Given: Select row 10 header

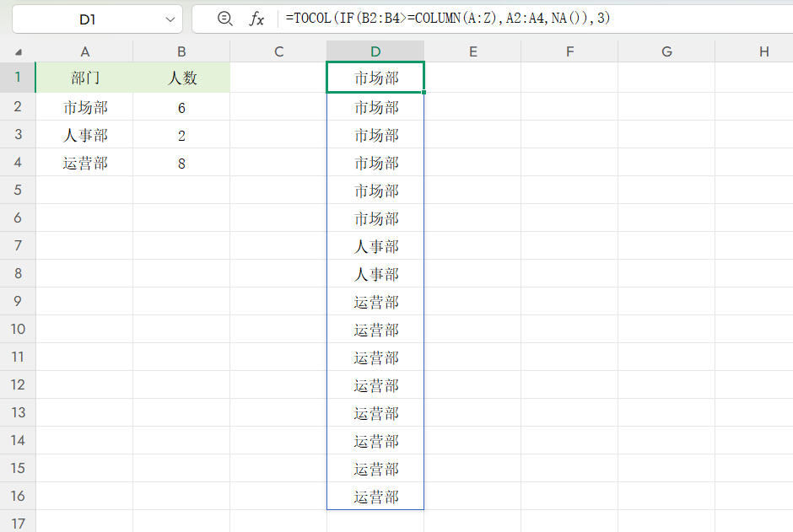Looking at the screenshot, I should click(x=18, y=330).
